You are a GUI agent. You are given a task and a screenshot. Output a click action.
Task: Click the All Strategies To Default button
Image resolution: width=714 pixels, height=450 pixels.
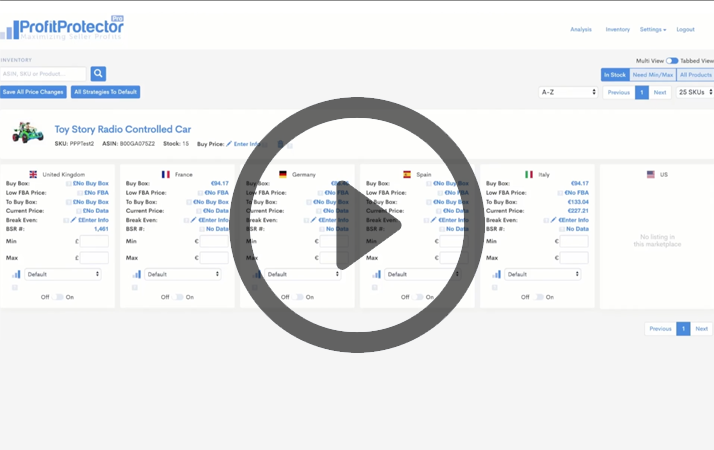pos(105,92)
